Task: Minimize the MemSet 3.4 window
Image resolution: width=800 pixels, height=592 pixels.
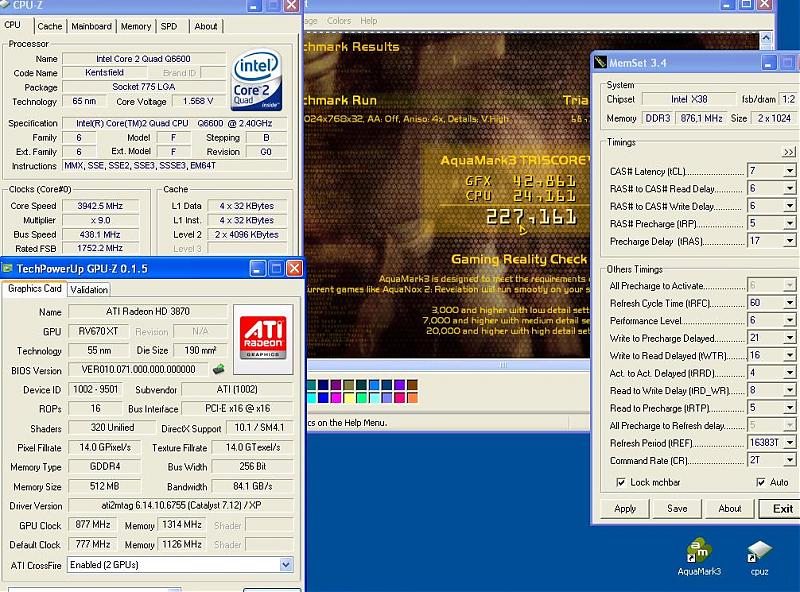Action: pyautogui.click(x=769, y=63)
